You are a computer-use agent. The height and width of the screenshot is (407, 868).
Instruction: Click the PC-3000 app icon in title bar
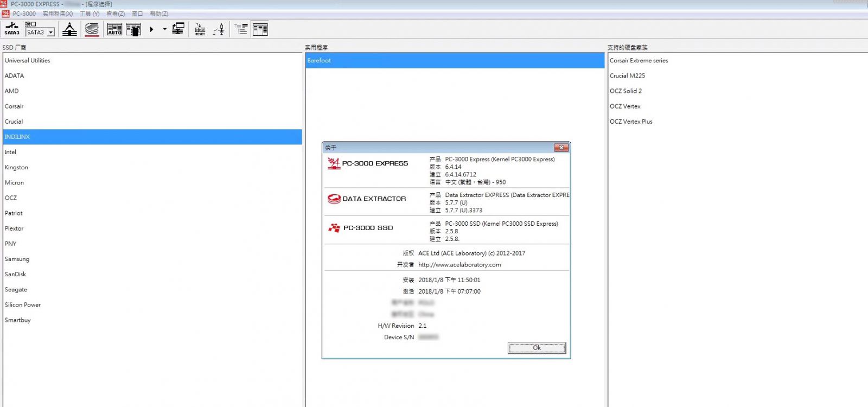[x=4, y=4]
